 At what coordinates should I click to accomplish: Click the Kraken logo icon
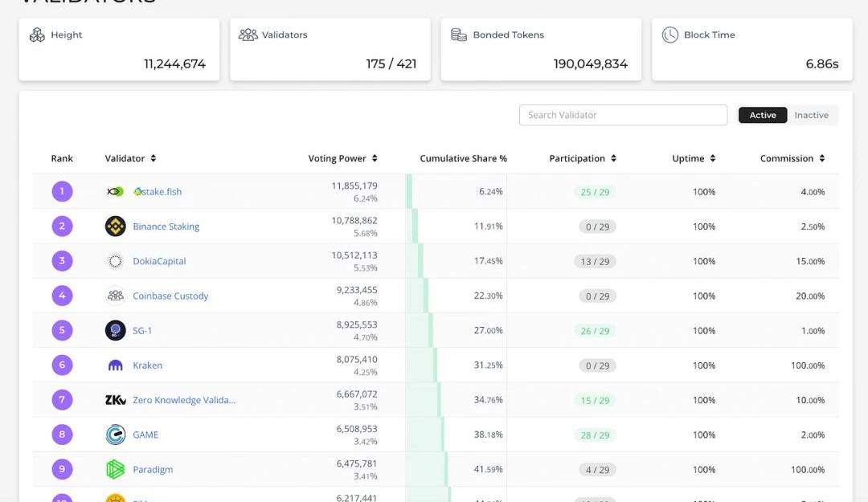[115, 365]
